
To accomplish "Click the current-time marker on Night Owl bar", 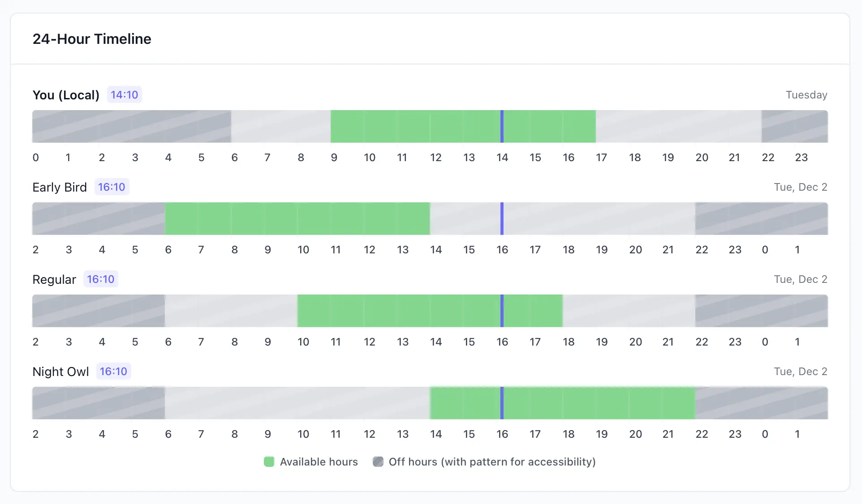I will [502, 403].
